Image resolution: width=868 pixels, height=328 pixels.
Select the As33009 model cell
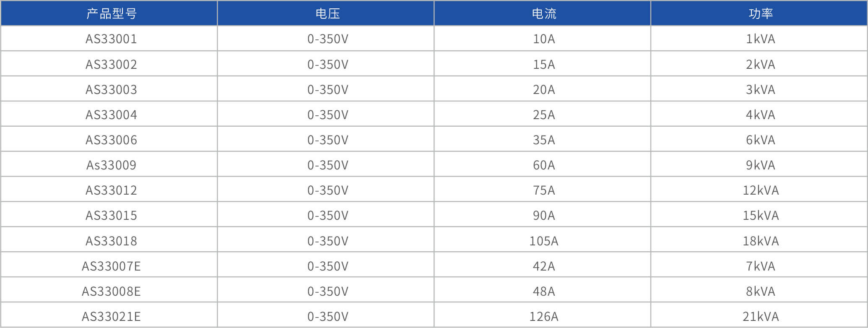111,165
